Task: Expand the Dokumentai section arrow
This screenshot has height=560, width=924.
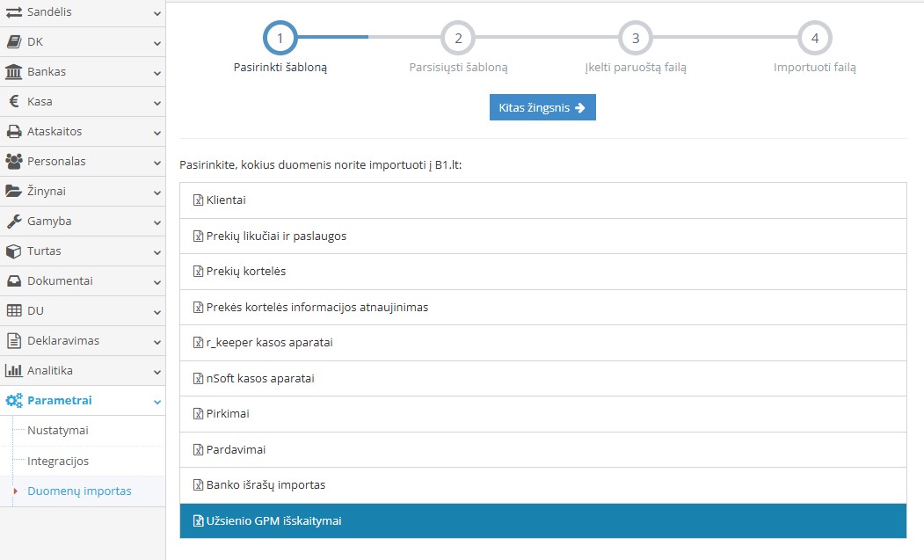Action: coord(156,281)
